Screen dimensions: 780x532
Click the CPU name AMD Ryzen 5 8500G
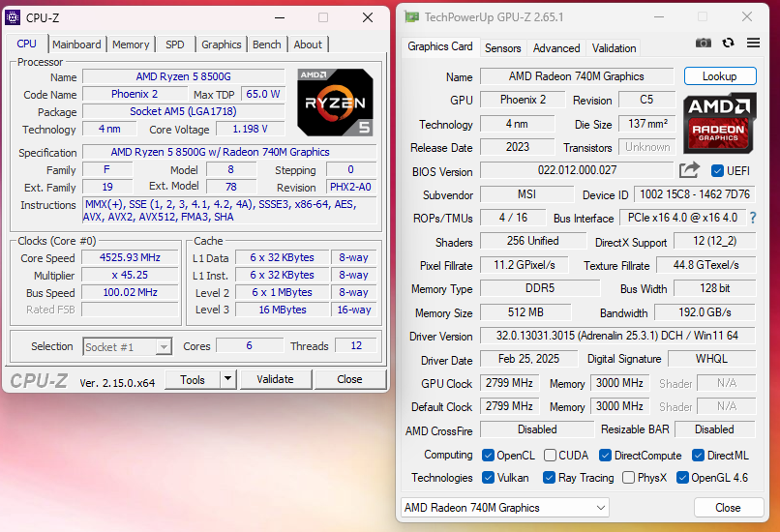(184, 76)
